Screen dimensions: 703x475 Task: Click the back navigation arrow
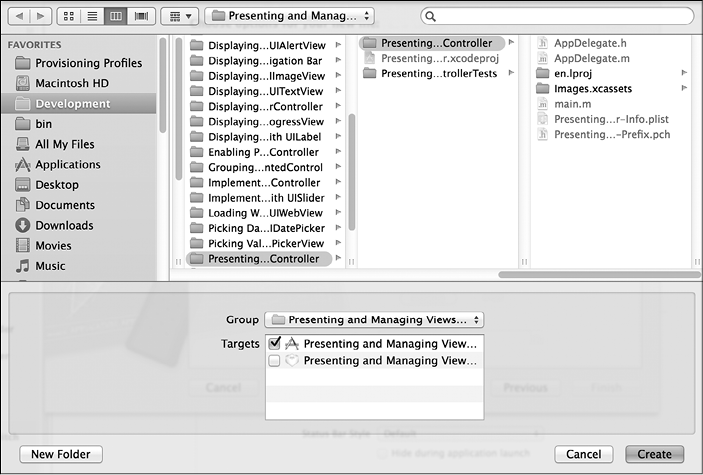click(x=18, y=16)
